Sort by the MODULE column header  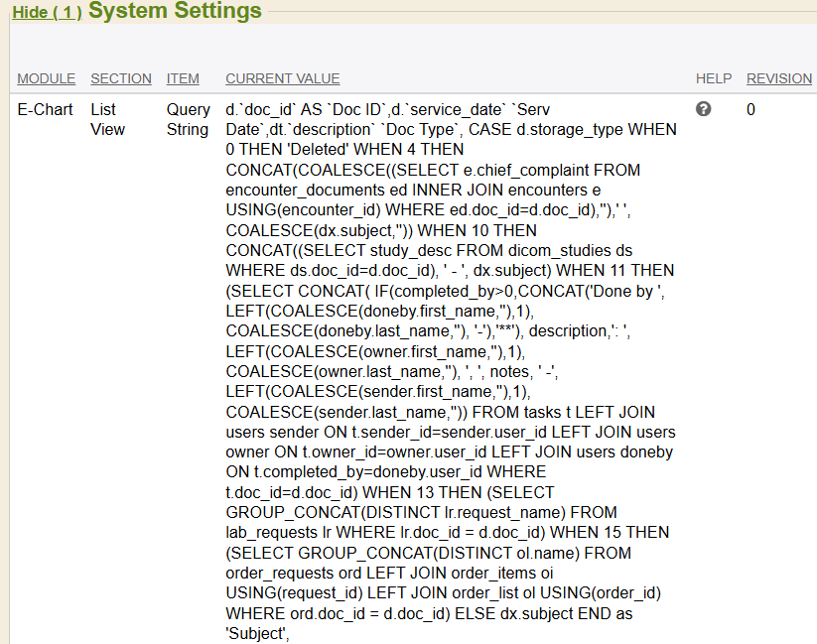coord(46,78)
